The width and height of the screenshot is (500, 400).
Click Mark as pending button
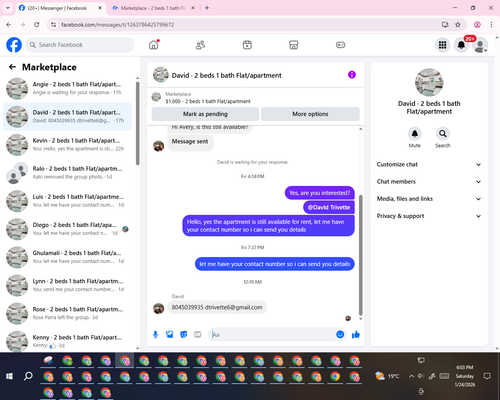[205, 114]
